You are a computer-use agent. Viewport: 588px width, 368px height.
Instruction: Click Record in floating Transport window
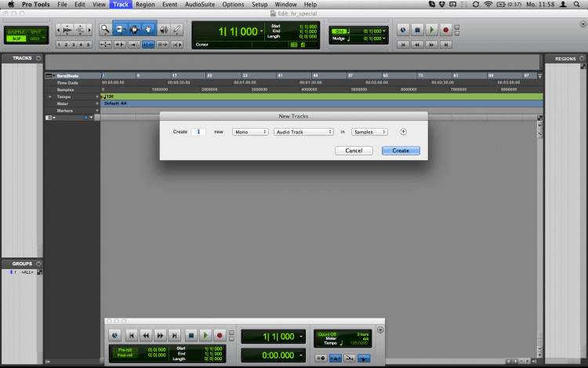click(220, 335)
